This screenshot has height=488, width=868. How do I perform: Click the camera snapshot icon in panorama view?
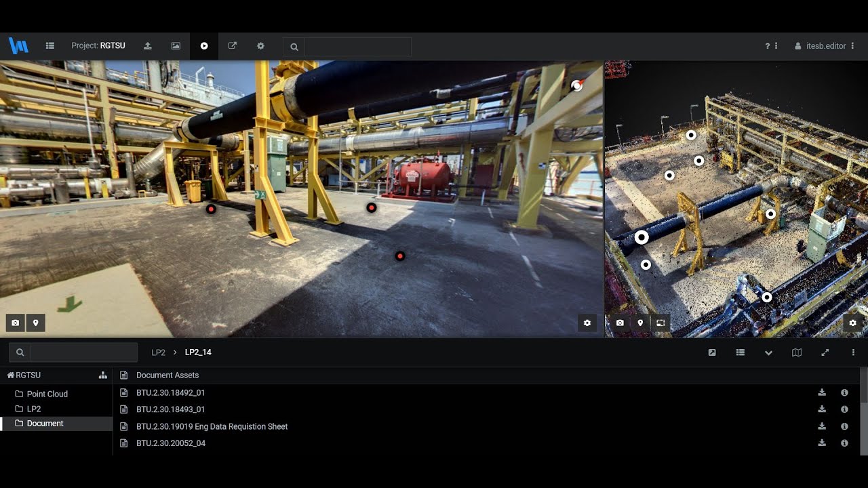16,323
